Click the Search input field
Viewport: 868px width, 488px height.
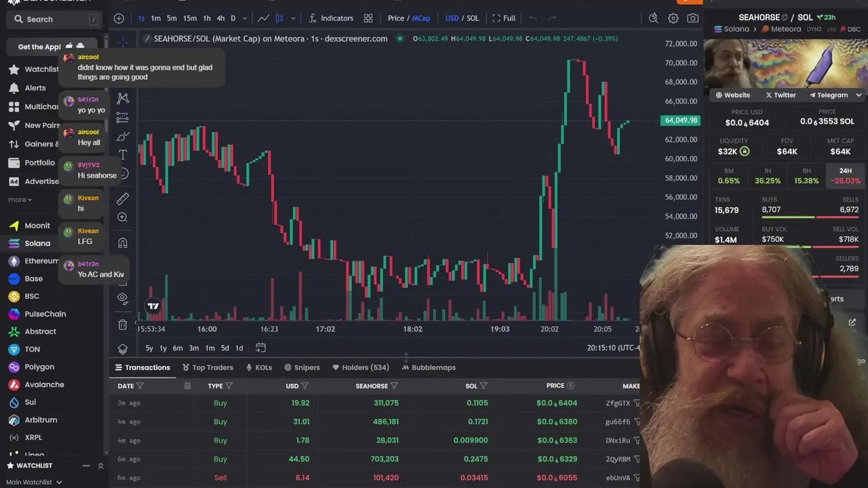(x=55, y=20)
